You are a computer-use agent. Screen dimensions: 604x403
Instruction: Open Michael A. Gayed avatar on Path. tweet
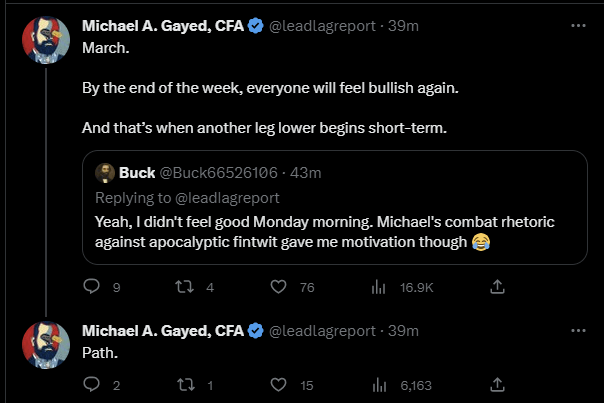[x=46, y=345]
